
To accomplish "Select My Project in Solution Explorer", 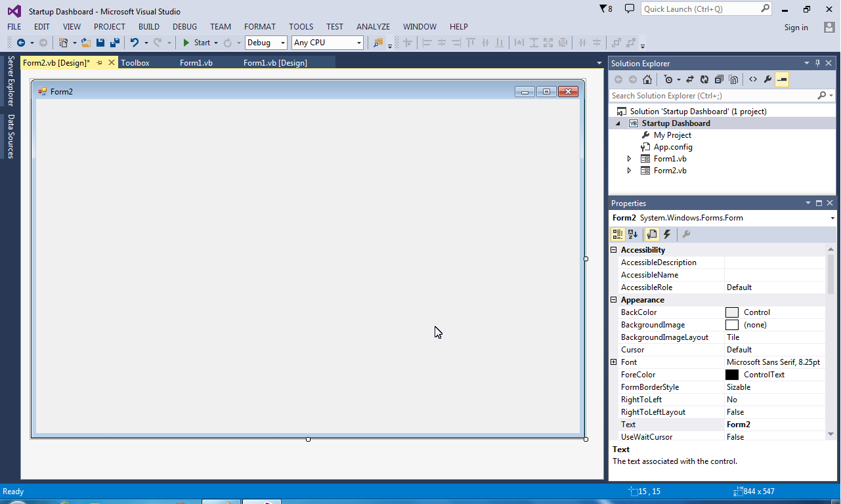I will tap(672, 135).
